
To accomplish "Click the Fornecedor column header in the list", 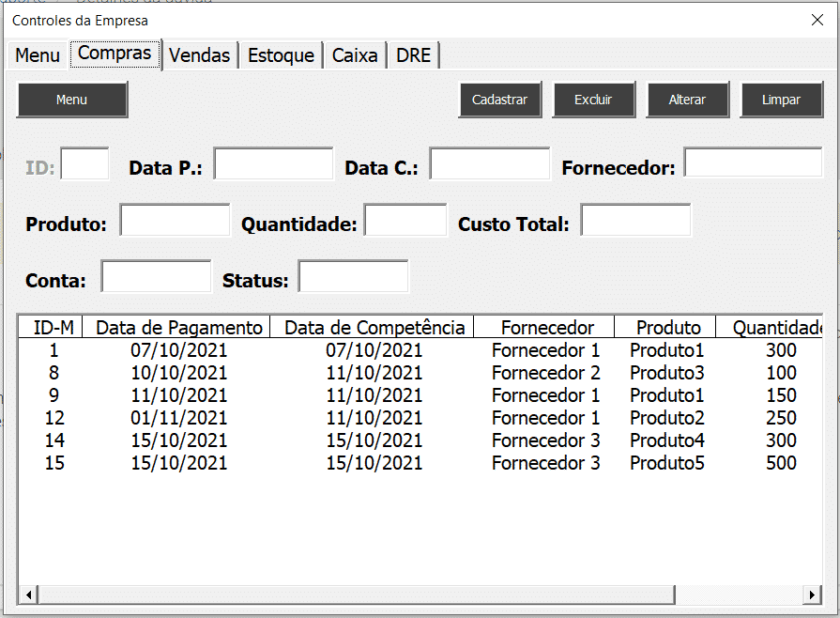I will pyautogui.click(x=544, y=327).
